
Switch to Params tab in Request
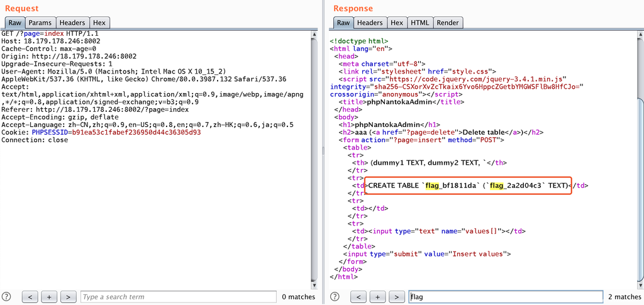40,23
